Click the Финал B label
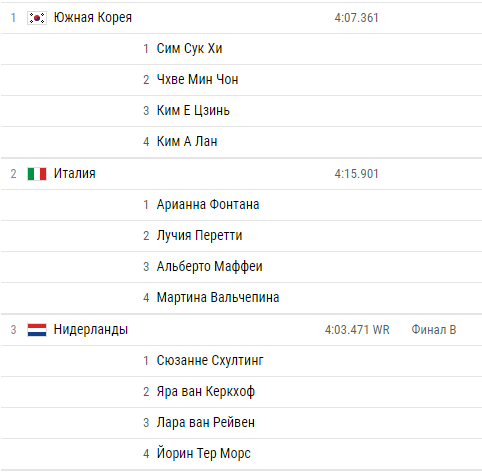Viewport: 482px width, 472px height. (x=434, y=330)
